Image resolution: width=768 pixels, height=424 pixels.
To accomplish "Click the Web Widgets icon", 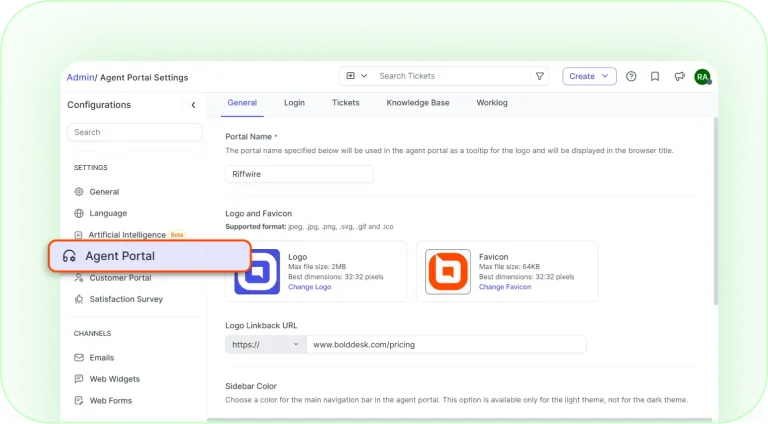I will click(79, 379).
